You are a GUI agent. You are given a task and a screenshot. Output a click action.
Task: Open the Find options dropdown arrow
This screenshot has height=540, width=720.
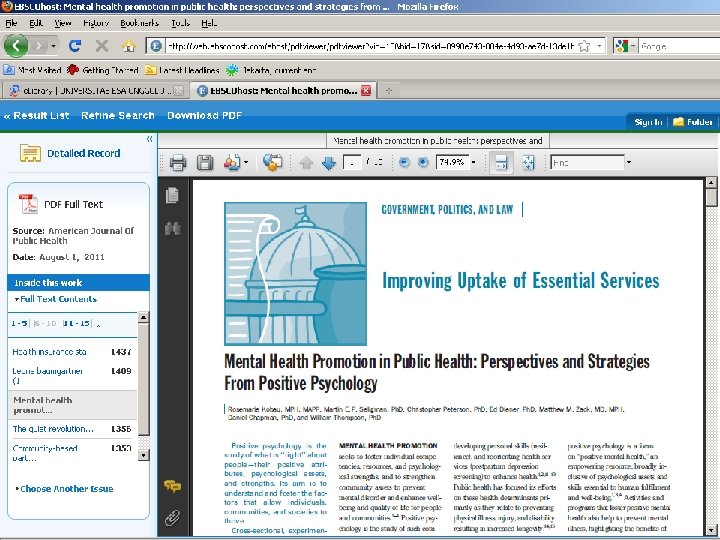pyautogui.click(x=629, y=163)
